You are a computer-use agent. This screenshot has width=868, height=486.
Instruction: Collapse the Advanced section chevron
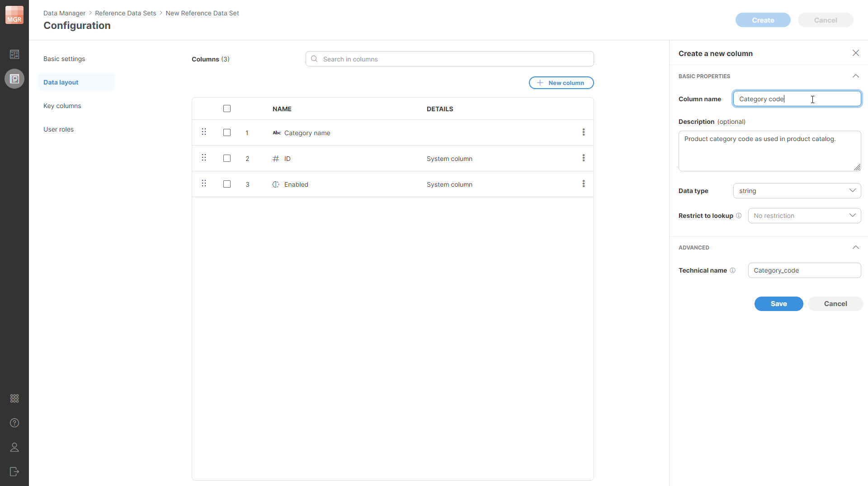855,247
